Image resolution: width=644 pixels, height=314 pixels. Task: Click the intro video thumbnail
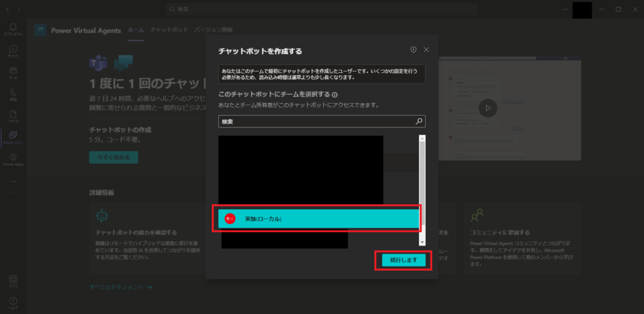coord(509,109)
